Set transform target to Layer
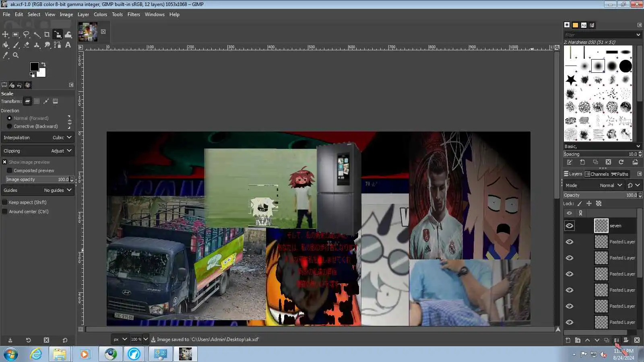 click(x=28, y=101)
